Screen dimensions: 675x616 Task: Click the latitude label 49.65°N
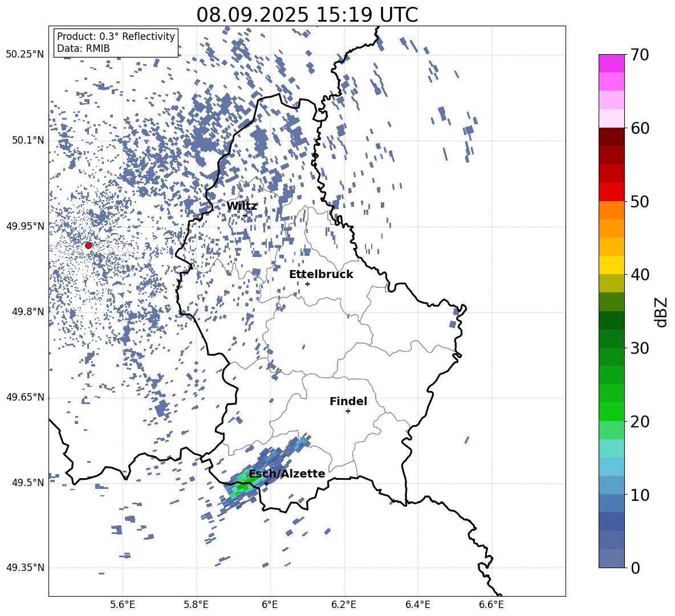25,397
